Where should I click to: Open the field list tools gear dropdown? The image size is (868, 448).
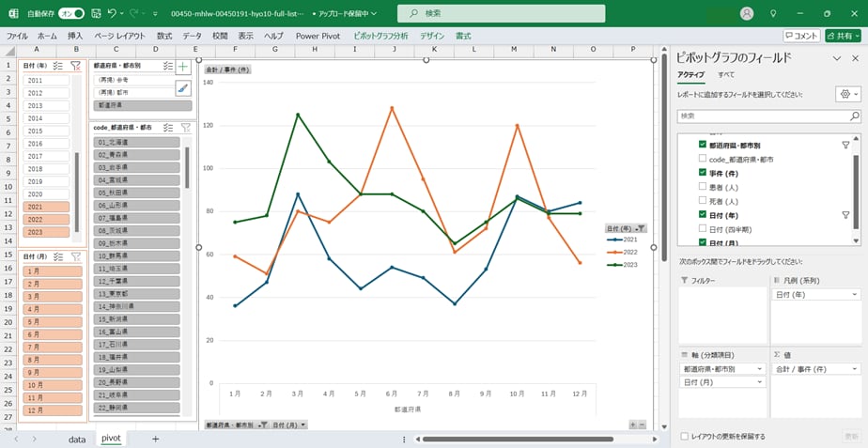[x=848, y=94]
